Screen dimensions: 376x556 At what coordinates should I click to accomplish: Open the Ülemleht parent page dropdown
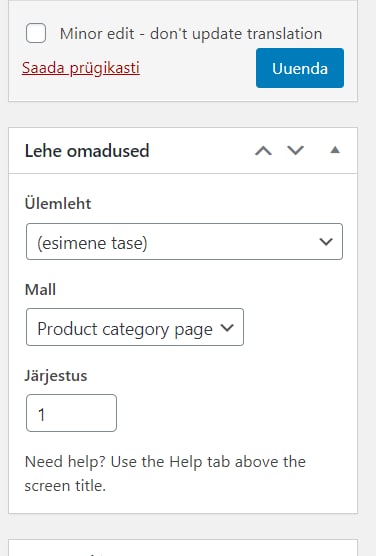(184, 241)
